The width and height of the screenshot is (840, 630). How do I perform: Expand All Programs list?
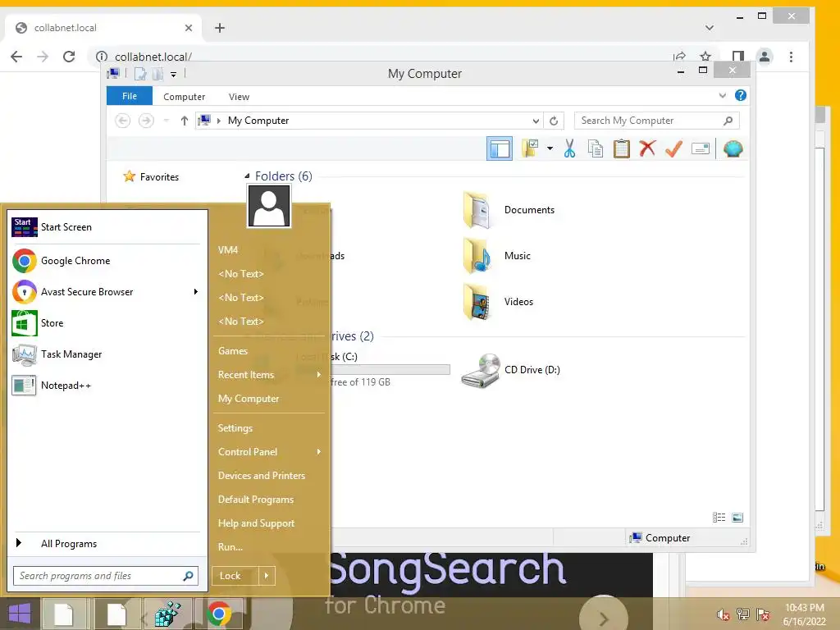[105, 543]
